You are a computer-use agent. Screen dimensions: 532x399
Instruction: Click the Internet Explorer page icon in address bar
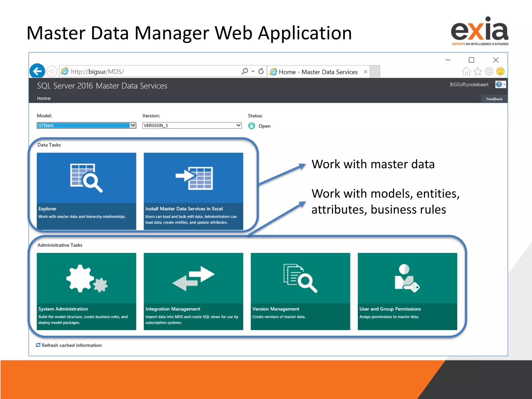64,71
